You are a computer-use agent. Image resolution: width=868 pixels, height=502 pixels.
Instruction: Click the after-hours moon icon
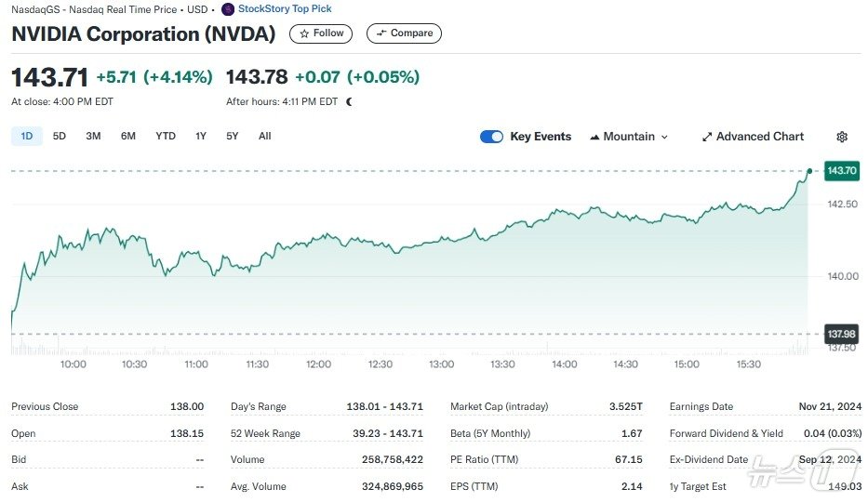[x=350, y=101]
